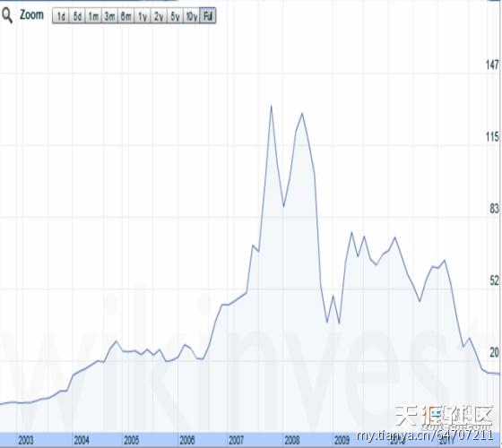This screenshot has width=502, height=448.
Task: Go to 2007 on timeline
Action: [236, 440]
